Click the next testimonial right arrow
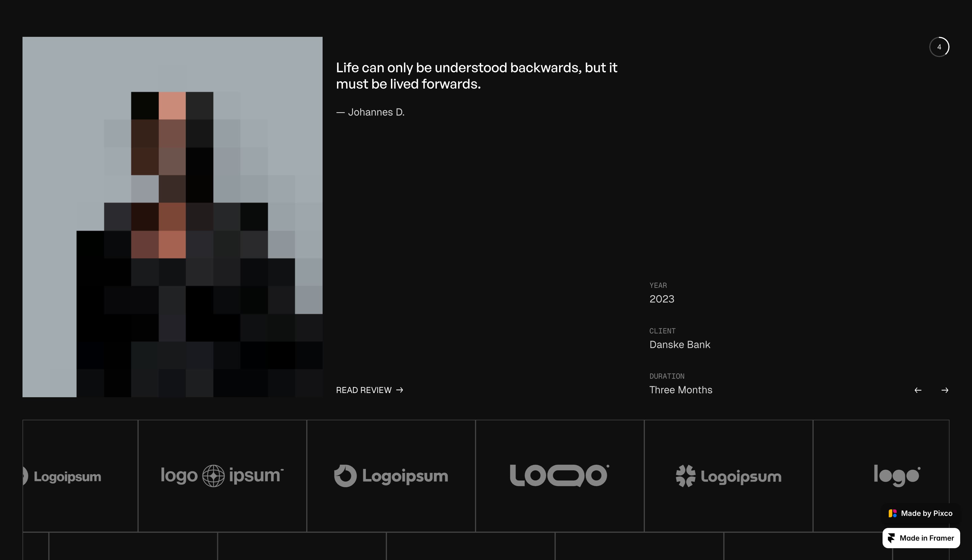This screenshot has height=560, width=972. [945, 390]
